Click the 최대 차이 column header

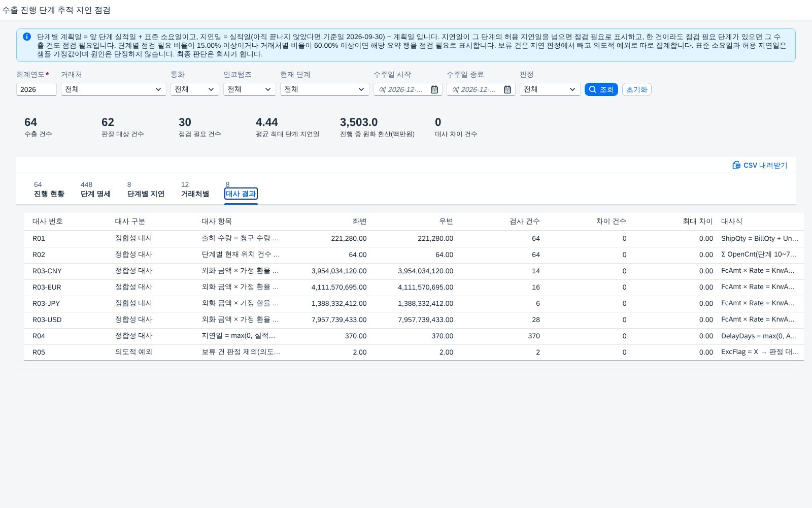click(698, 221)
